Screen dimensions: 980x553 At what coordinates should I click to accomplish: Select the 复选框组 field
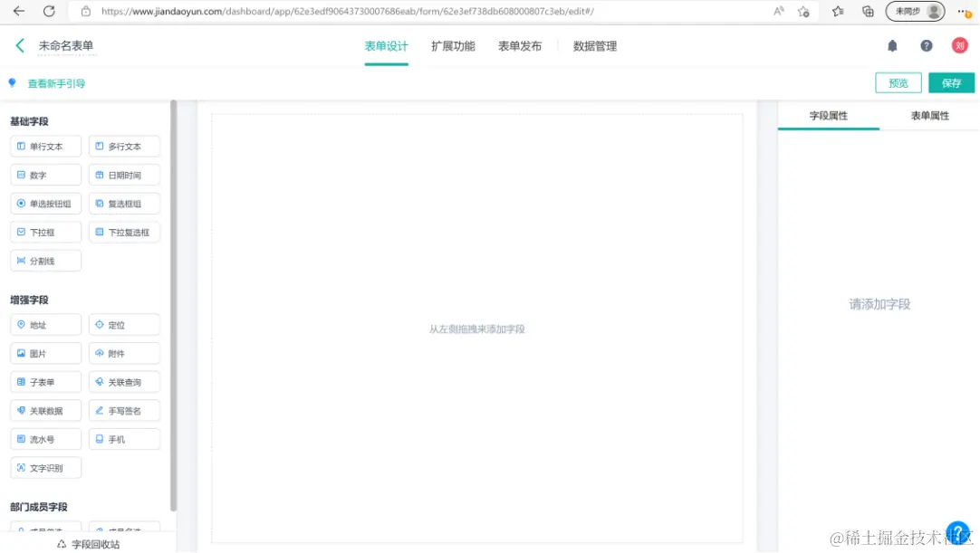pyautogui.click(x=124, y=204)
